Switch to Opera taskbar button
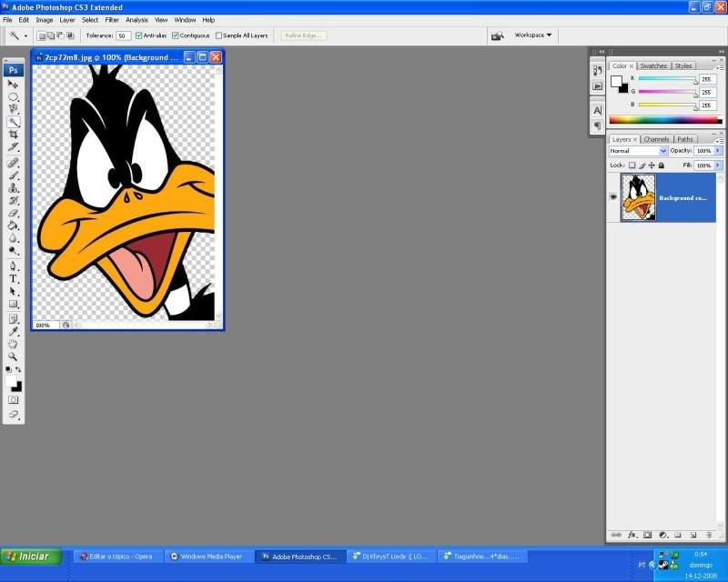 pos(119,557)
